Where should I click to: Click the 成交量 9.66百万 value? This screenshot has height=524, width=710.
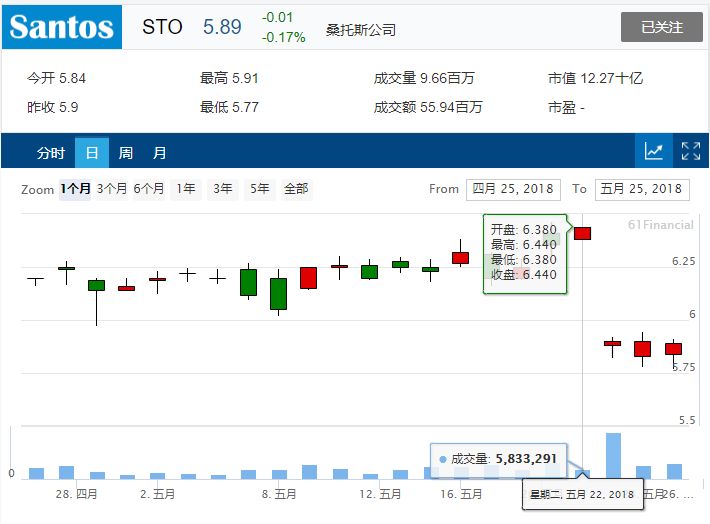pos(424,78)
